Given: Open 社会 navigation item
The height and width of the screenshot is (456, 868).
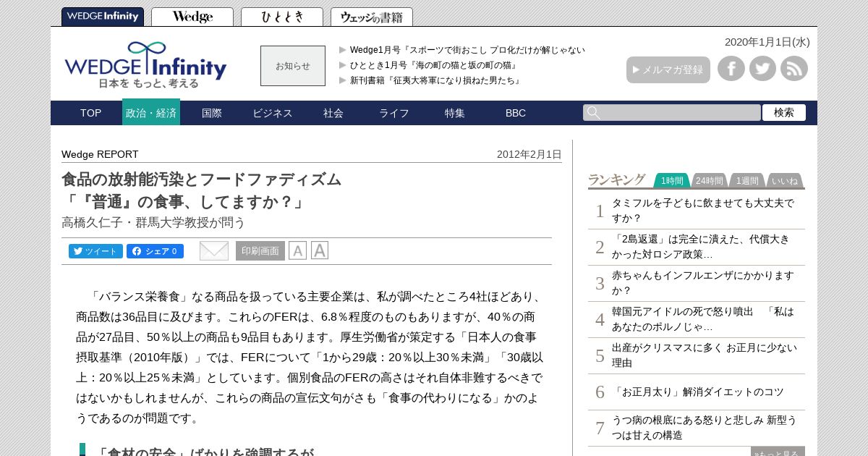Looking at the screenshot, I should (x=333, y=113).
